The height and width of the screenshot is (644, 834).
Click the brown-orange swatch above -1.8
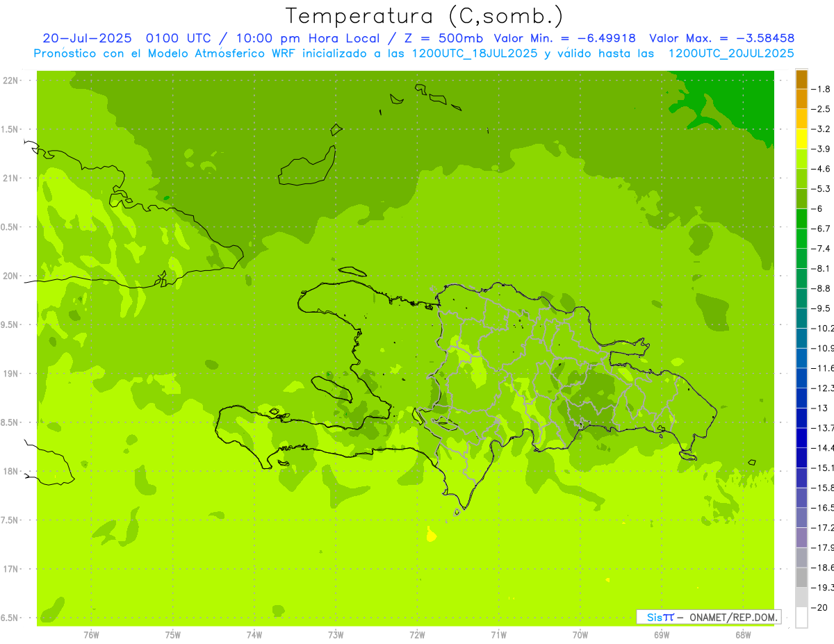click(x=801, y=79)
